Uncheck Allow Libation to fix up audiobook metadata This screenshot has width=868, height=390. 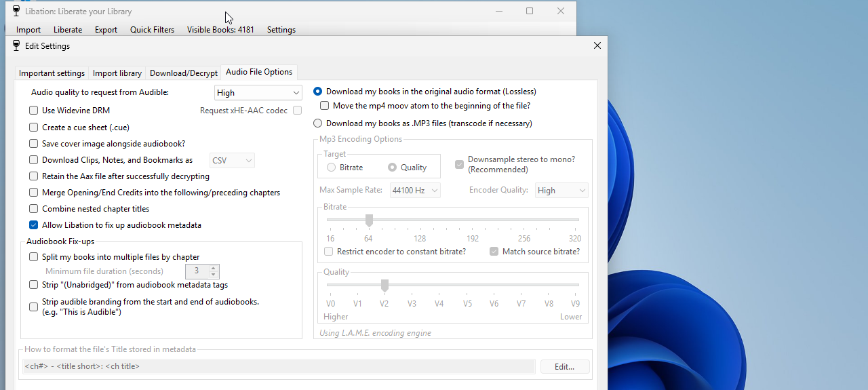pyautogui.click(x=33, y=225)
